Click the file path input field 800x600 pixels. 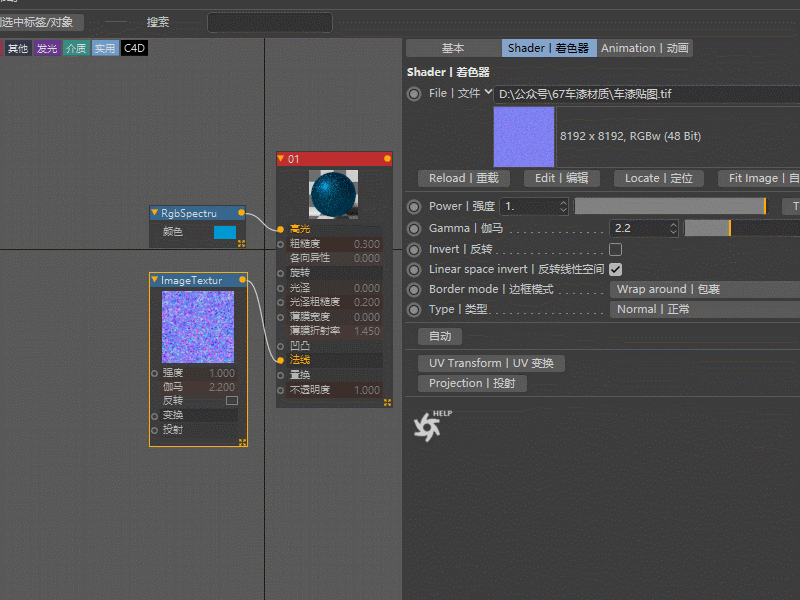click(x=647, y=94)
